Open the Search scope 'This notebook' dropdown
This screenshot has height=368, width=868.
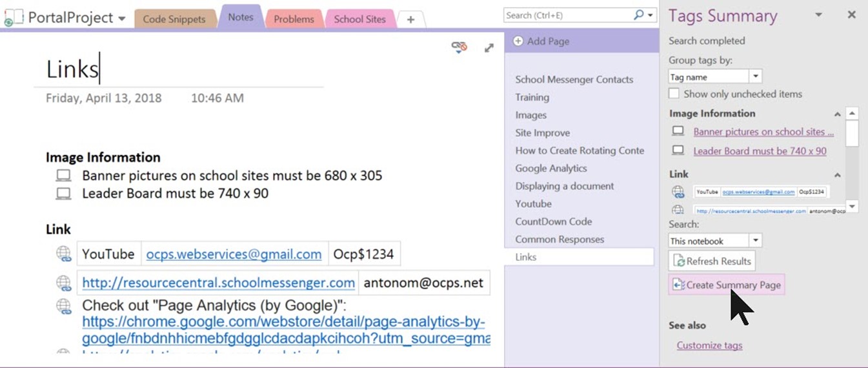tap(756, 241)
